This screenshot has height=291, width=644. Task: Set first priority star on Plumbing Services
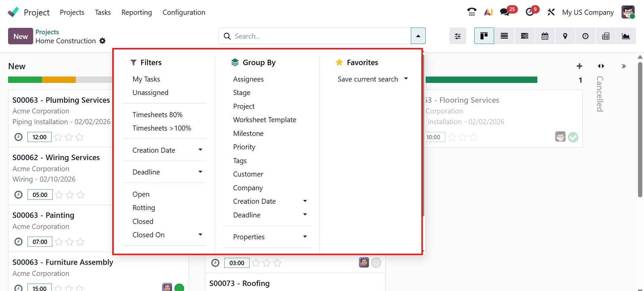tap(58, 137)
